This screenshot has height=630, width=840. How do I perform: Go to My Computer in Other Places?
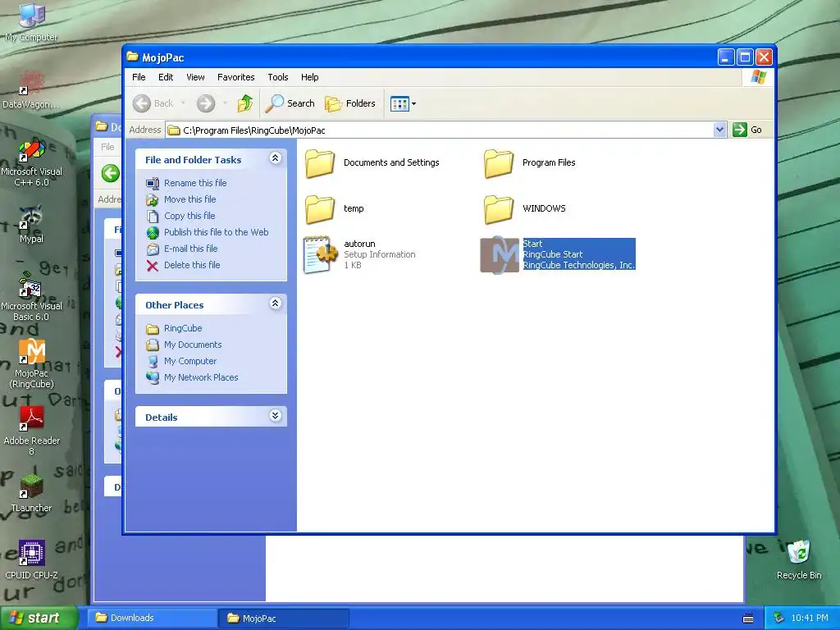point(190,361)
